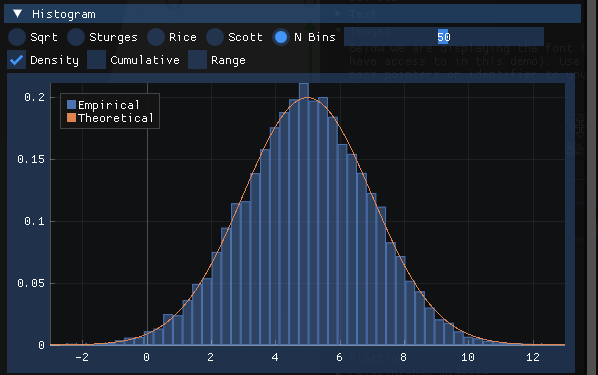Enable the Range checkbox
This screenshot has height=375, width=598.
[198, 60]
